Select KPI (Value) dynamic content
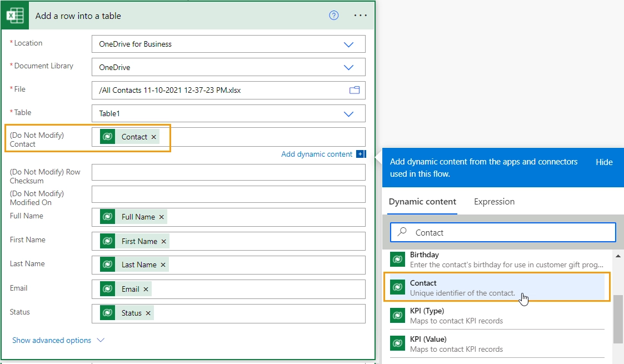 point(497,344)
